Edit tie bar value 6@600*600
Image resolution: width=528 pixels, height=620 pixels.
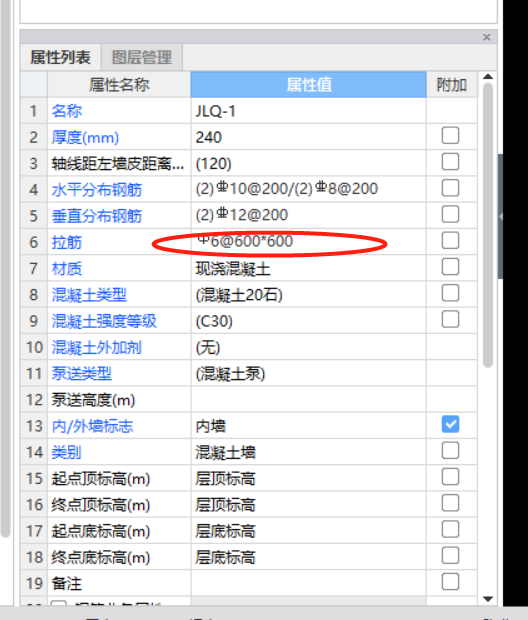[x=308, y=242]
